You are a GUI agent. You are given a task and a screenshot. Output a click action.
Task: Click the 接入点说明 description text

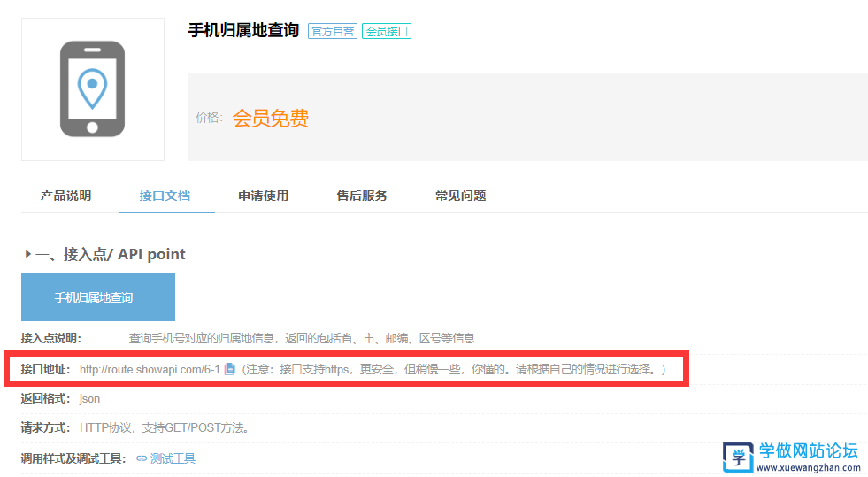coord(302,338)
